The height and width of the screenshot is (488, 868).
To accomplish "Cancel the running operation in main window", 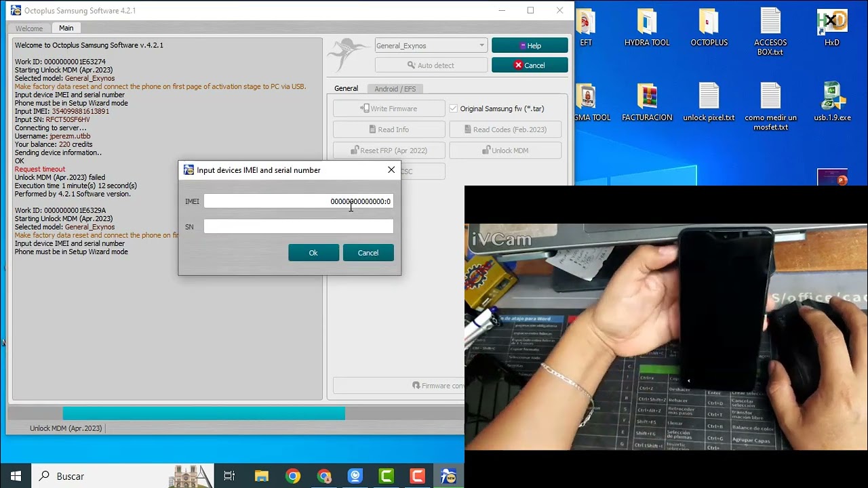I will [530, 65].
